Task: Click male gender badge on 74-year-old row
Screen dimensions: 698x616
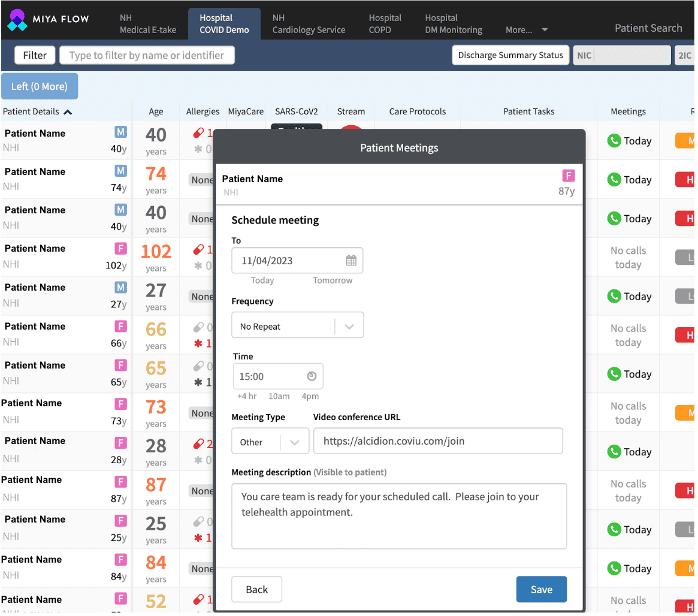Action: pos(121,171)
